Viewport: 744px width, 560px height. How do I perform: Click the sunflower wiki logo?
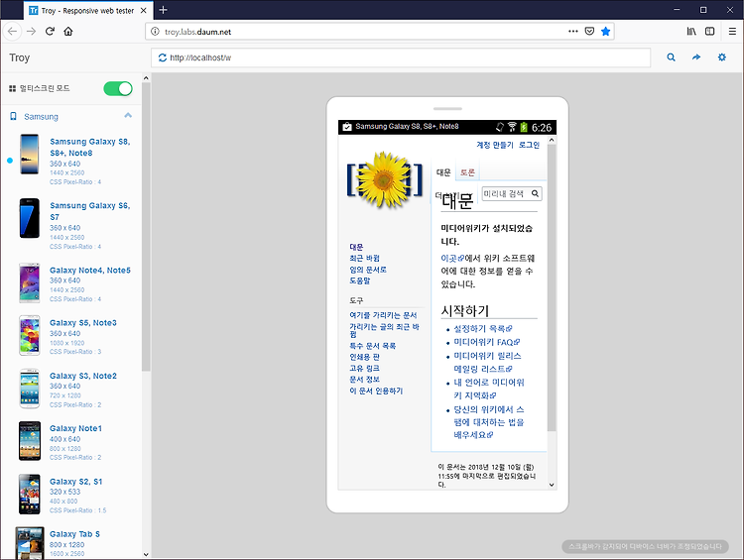coord(384,180)
